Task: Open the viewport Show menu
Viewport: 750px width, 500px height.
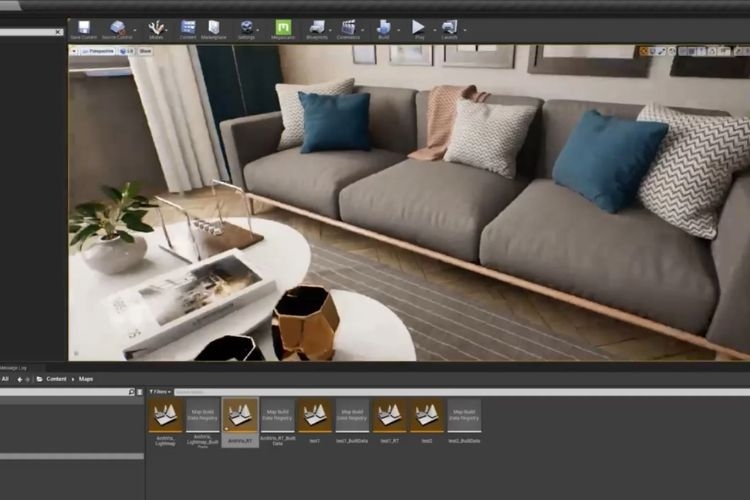Action: point(145,51)
